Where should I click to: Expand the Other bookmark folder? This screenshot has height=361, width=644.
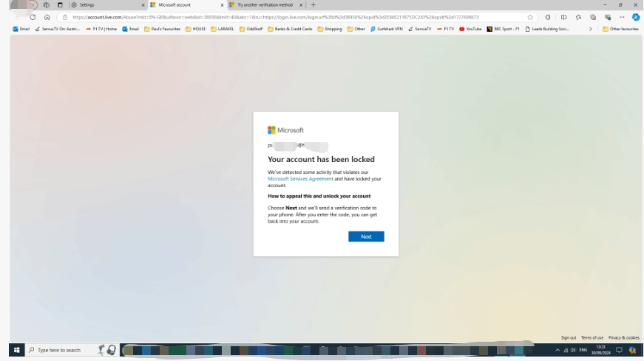(x=356, y=29)
